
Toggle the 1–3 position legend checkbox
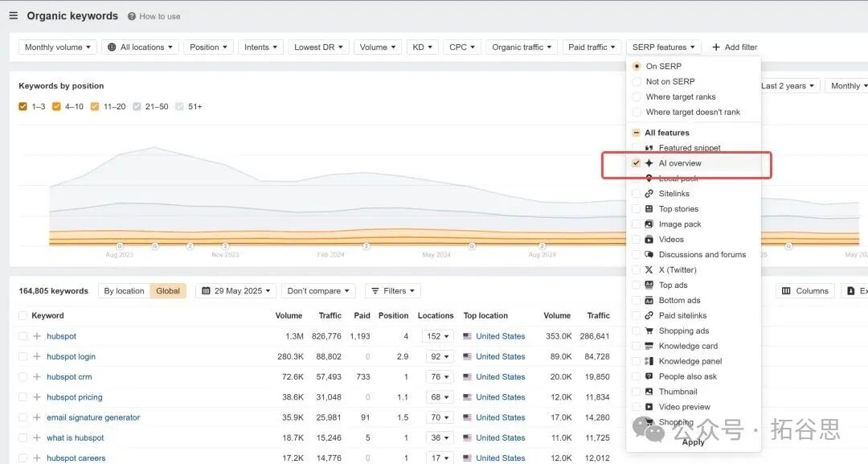[23, 106]
